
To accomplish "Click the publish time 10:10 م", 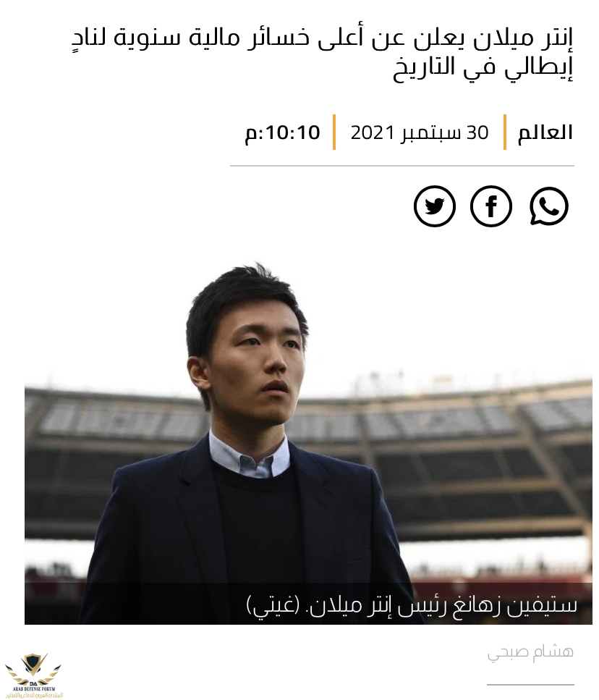I will (x=282, y=132).
